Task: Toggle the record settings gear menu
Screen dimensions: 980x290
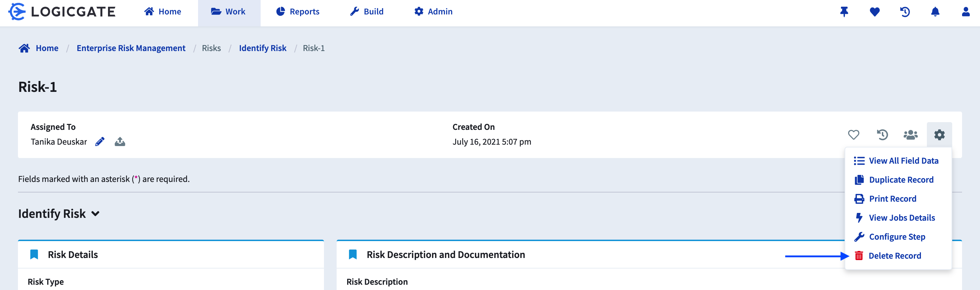Action: 939,135
